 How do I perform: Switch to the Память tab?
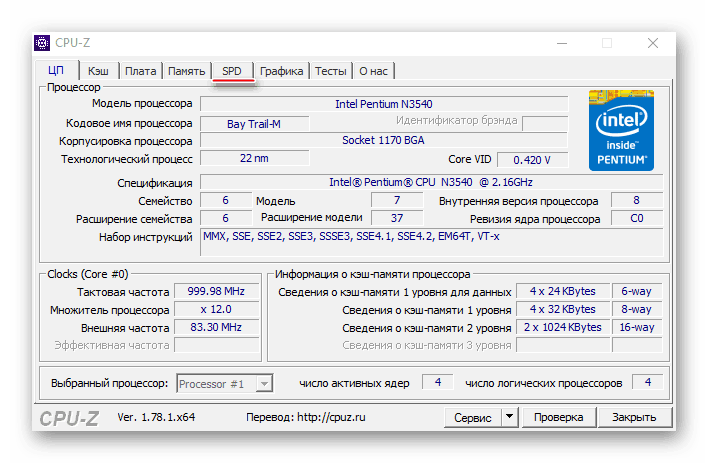186,71
